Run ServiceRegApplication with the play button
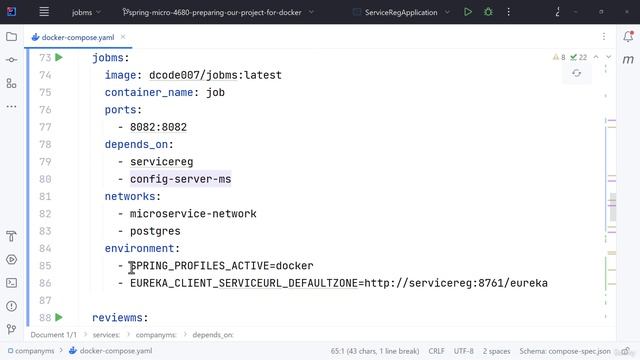Image resolution: width=640 pixels, height=360 pixels. coord(468,12)
